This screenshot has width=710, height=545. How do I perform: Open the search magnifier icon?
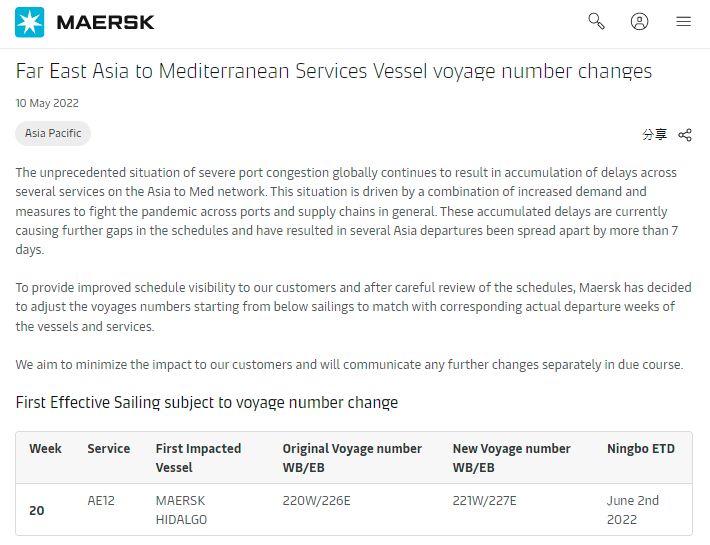pyautogui.click(x=596, y=21)
